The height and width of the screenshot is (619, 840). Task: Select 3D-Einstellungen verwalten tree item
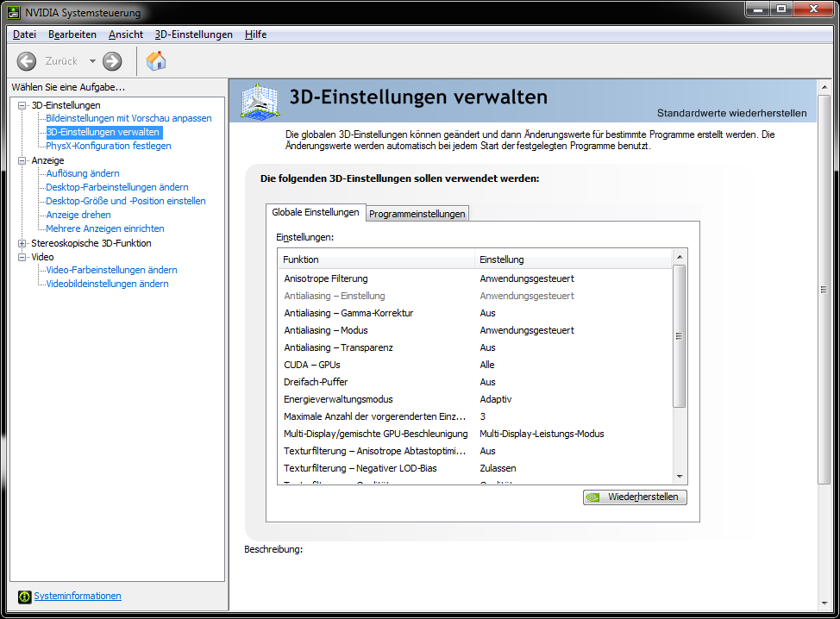click(103, 132)
